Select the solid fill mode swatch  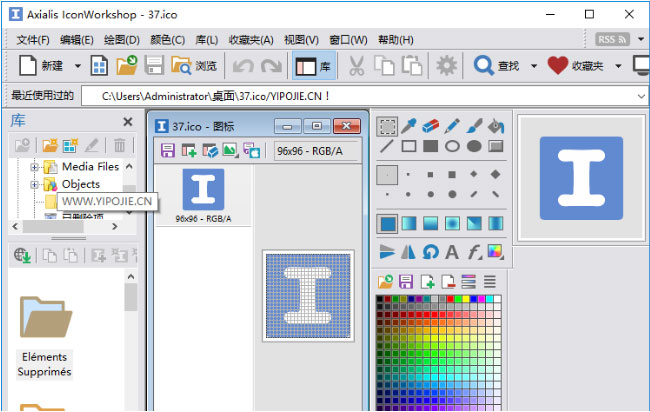[x=387, y=224]
